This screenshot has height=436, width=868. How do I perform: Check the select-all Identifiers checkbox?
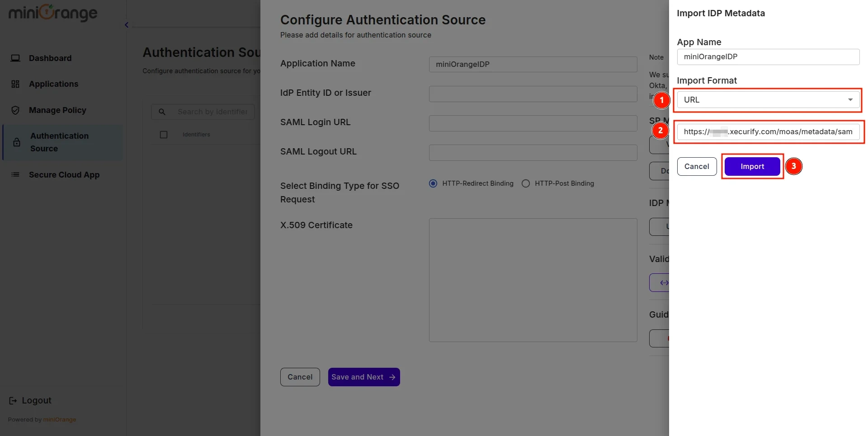(x=164, y=134)
